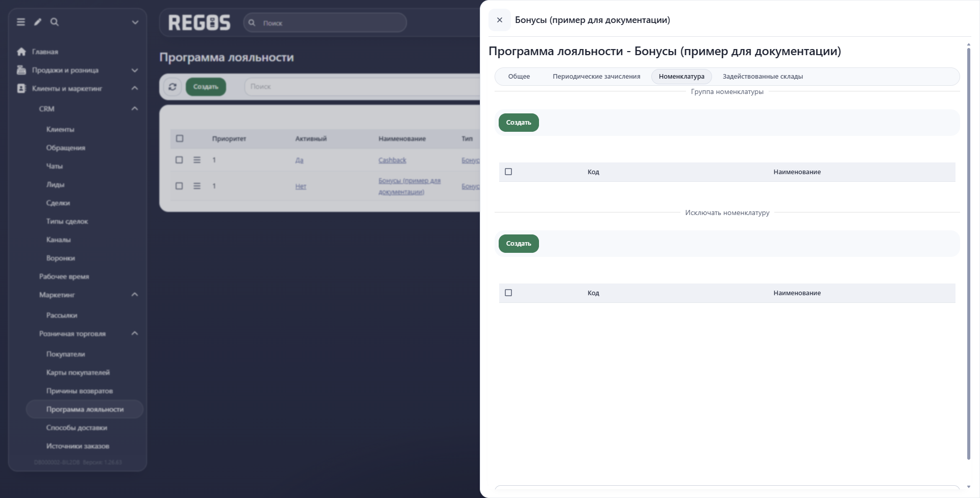This screenshot has width=980, height=498.
Task: Switch to Периодические зачисления tab
Action: click(596, 77)
